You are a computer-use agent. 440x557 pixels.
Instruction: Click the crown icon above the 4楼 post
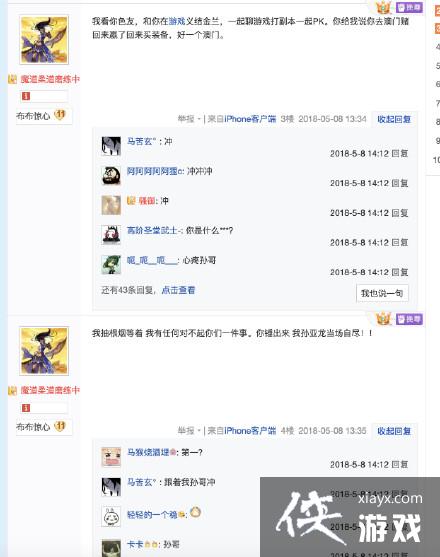[384, 319]
